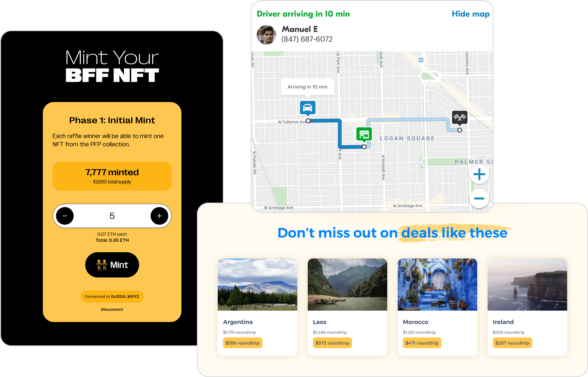588x377 pixels.
Task: Open the Argentina deal photo
Action: coord(257,284)
